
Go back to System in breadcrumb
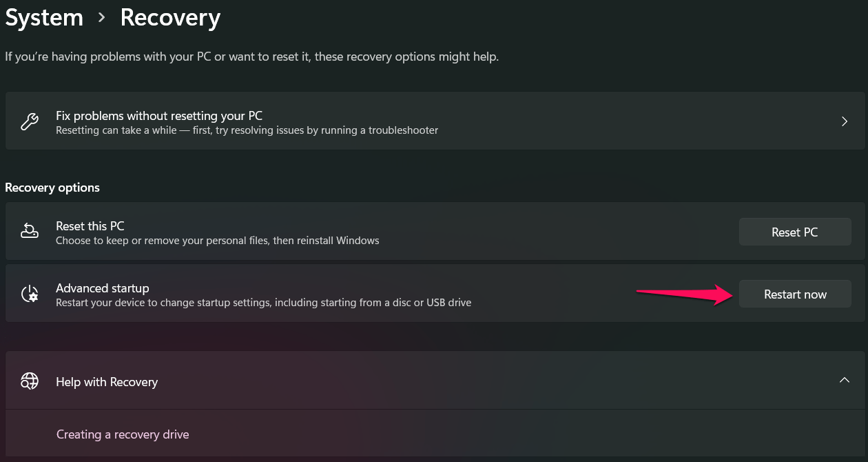tap(44, 18)
